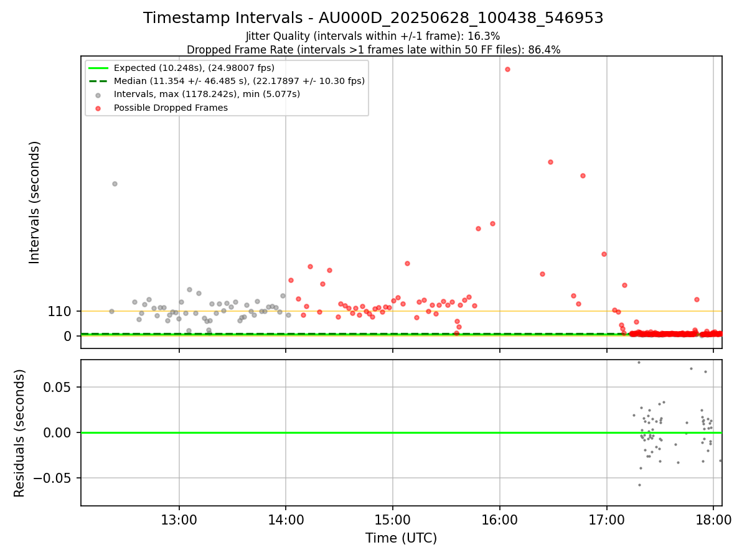747x560 pixels.
Task: Click the isolated high gray interval point before 13:00
Action: pyautogui.click(x=115, y=184)
